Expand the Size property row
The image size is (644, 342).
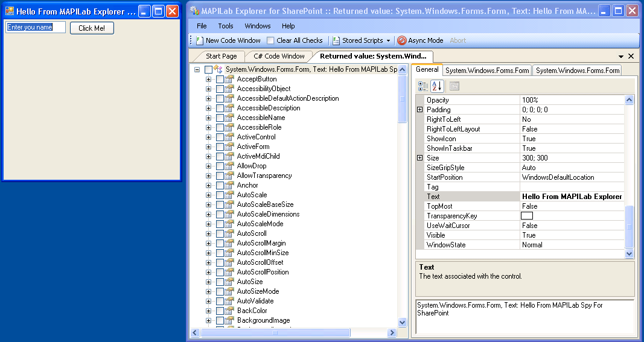pyautogui.click(x=419, y=157)
